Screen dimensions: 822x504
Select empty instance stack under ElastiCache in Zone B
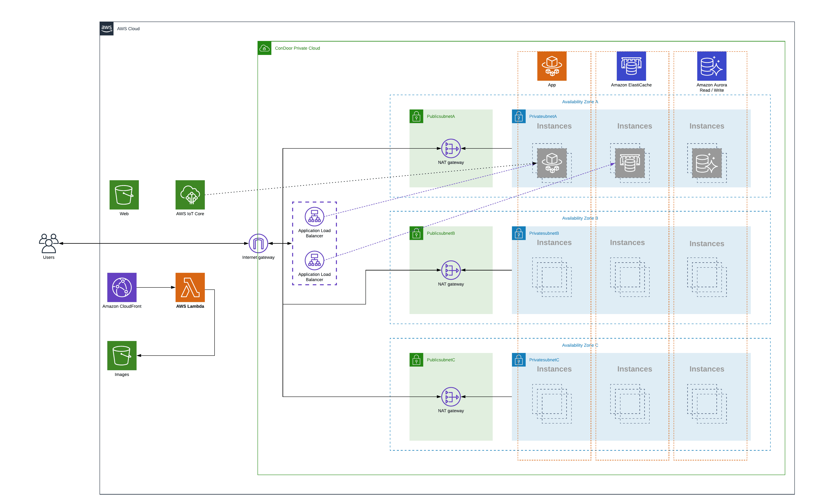point(630,277)
